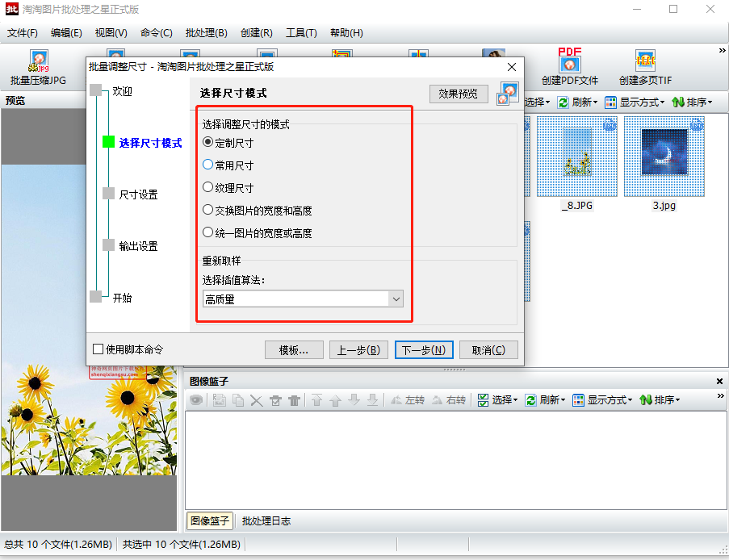
Task: Click the 开始 wizard step
Action: (x=122, y=298)
